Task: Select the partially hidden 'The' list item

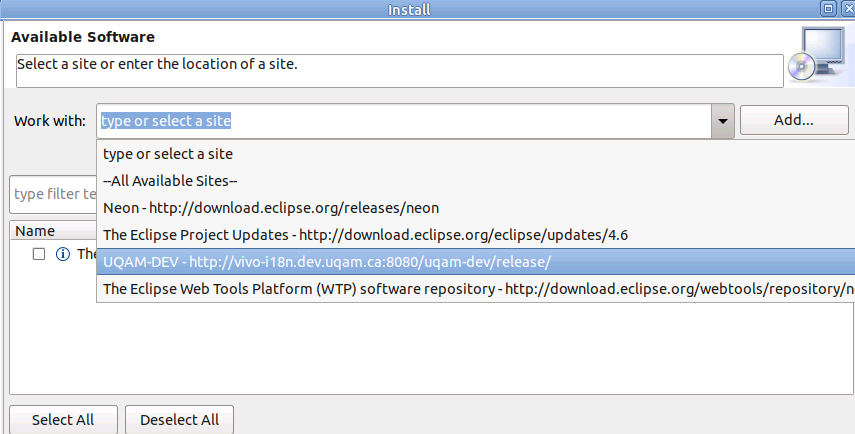Action: [87, 254]
